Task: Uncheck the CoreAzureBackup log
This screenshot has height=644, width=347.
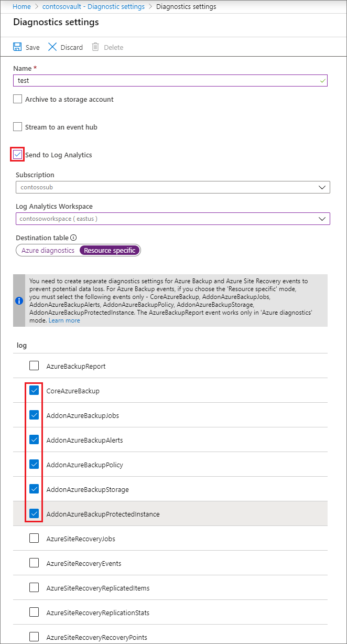Action: pyautogui.click(x=34, y=391)
